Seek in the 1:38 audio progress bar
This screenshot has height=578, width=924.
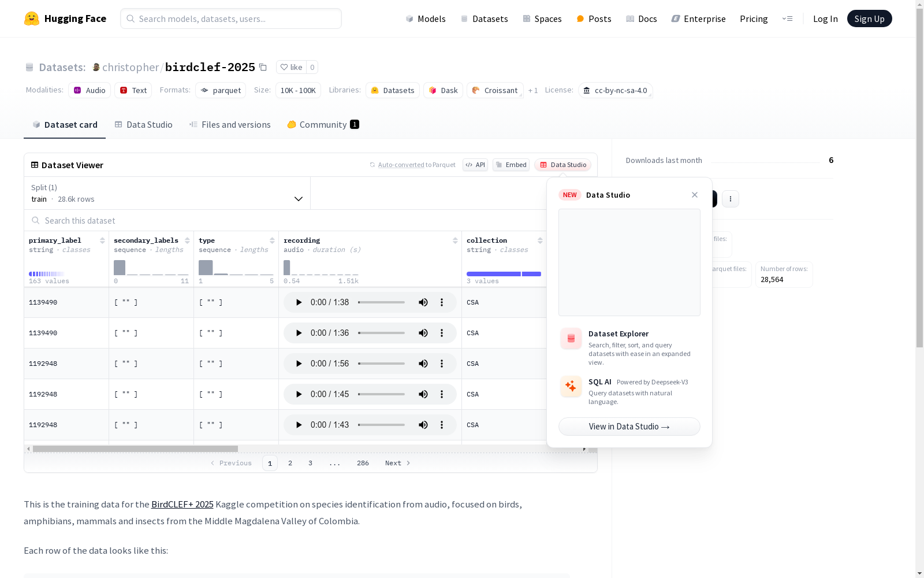(x=381, y=302)
